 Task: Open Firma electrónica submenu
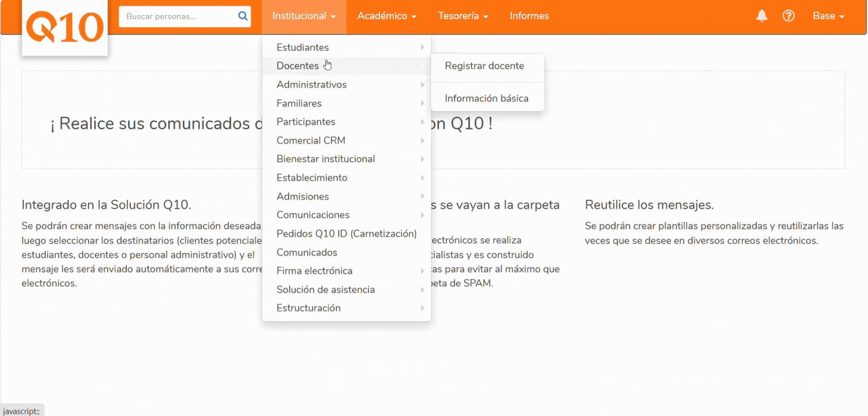[346, 271]
